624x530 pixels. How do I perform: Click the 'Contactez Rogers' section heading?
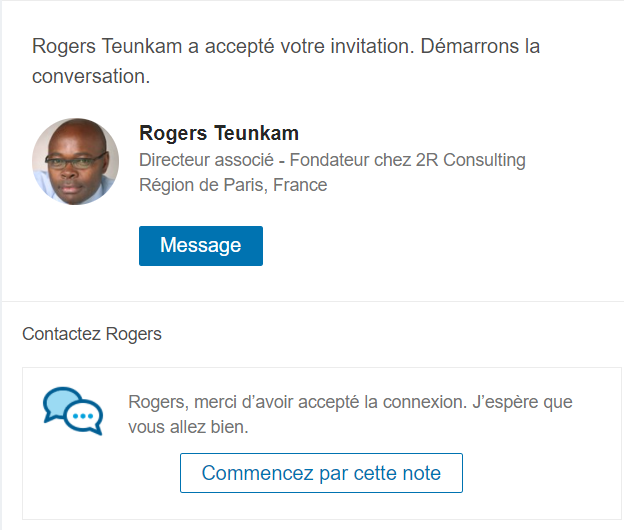coord(92,334)
